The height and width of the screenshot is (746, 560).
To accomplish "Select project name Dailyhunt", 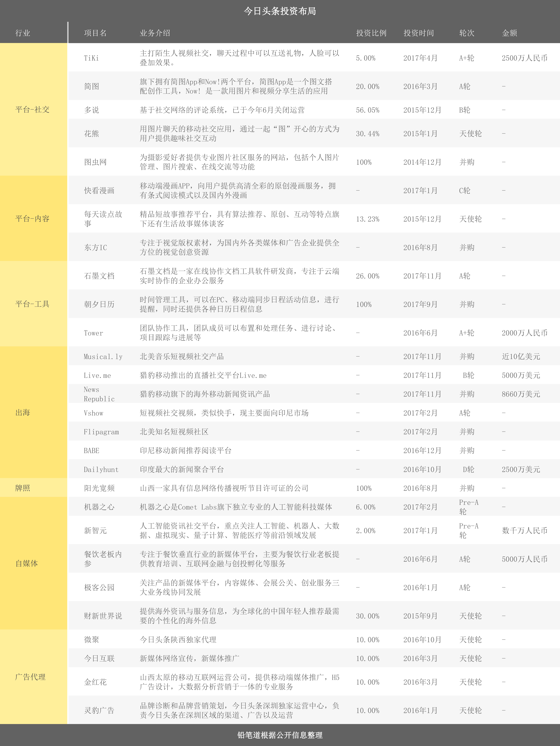I will (x=101, y=469).
